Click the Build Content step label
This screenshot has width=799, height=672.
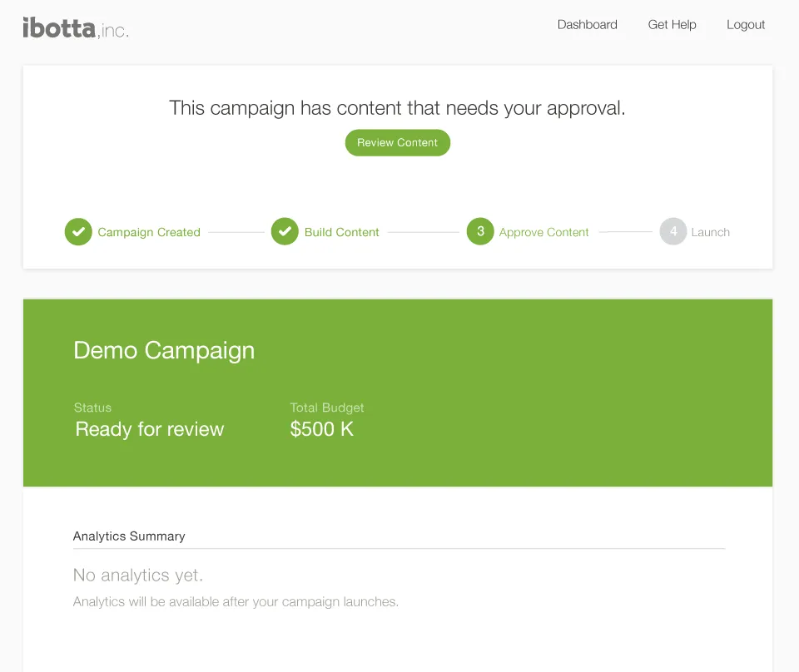pyautogui.click(x=341, y=233)
